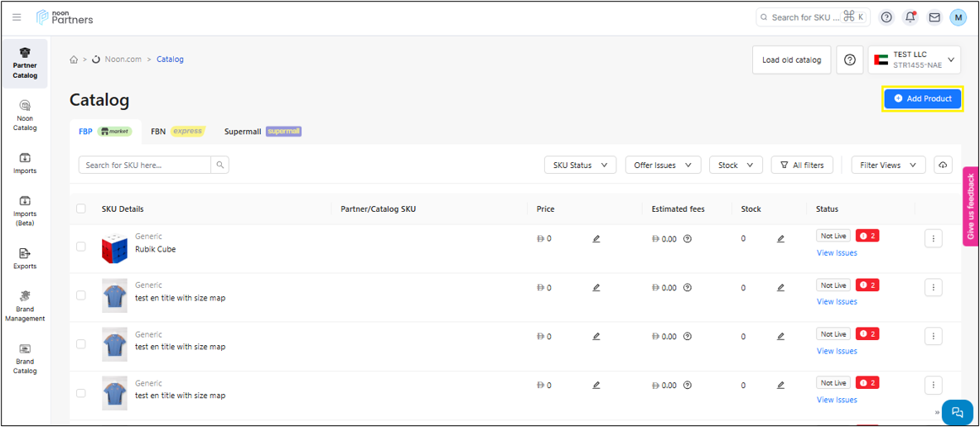Open the hamburger menu icon
Screen dimensions: 980x427
pyautogui.click(x=17, y=17)
